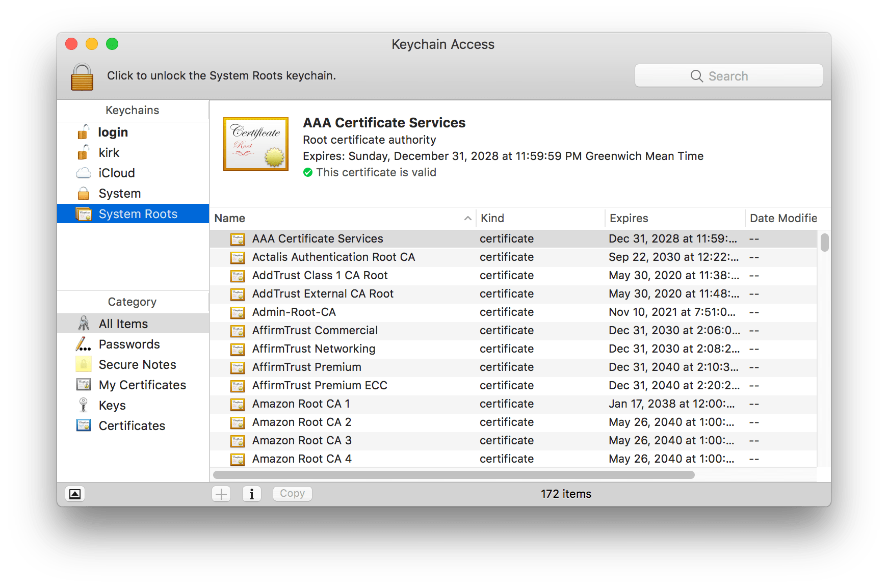Click the horizontal scrollbar under the list

454,475
